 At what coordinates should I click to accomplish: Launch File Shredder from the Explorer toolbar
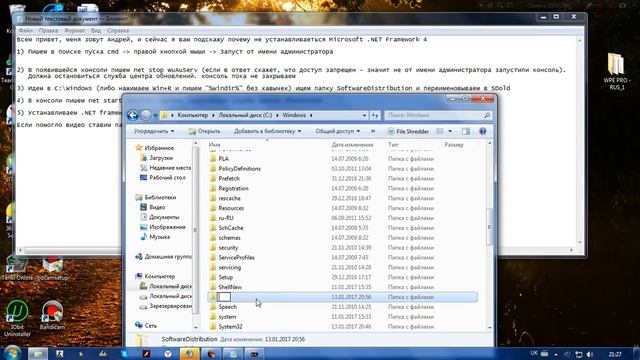408,131
